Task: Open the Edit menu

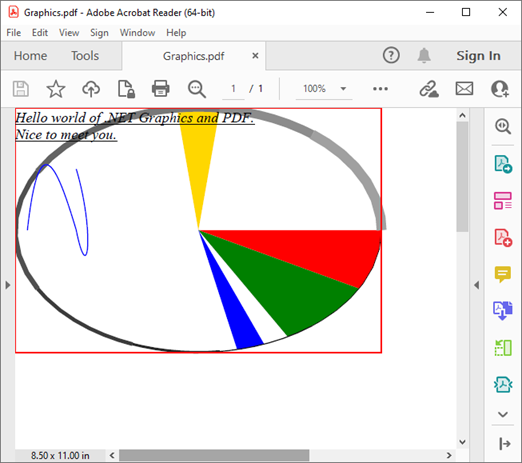Action: point(40,33)
